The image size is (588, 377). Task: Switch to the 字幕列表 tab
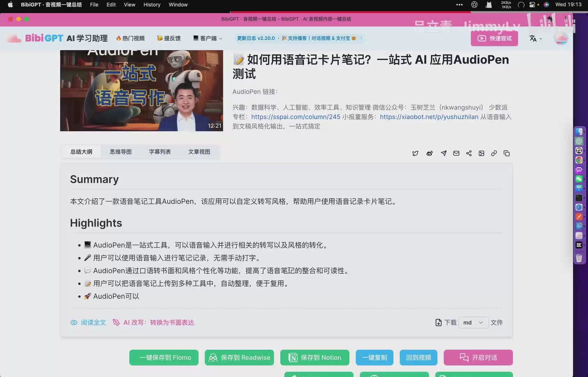[x=160, y=152]
